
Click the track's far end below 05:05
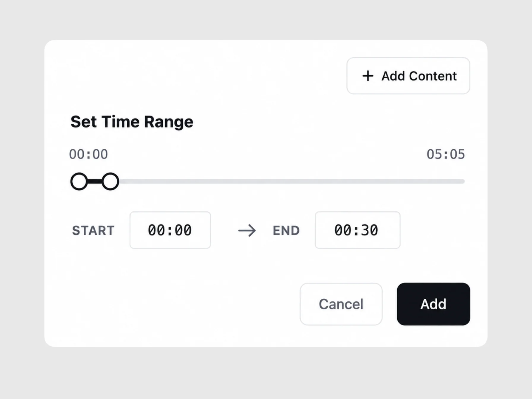(463, 181)
